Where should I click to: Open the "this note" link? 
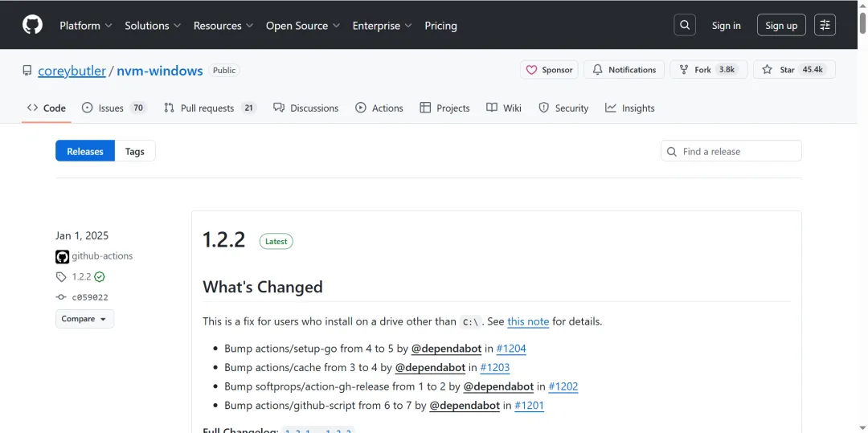pyautogui.click(x=528, y=321)
